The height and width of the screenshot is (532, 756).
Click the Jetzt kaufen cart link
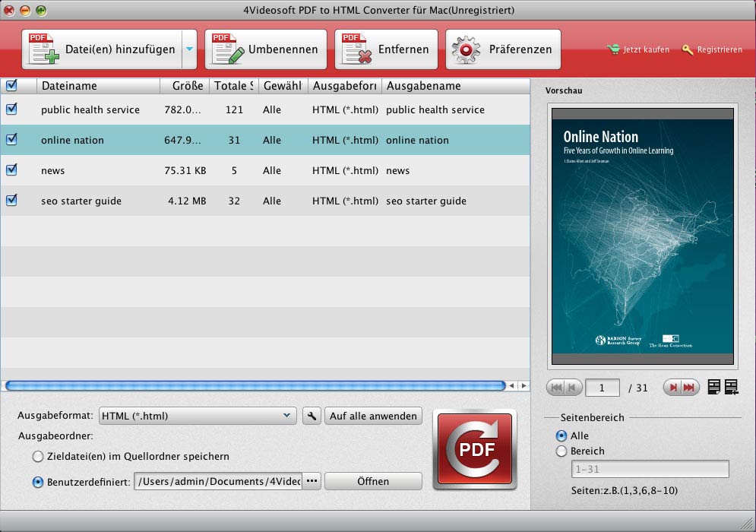(x=638, y=49)
